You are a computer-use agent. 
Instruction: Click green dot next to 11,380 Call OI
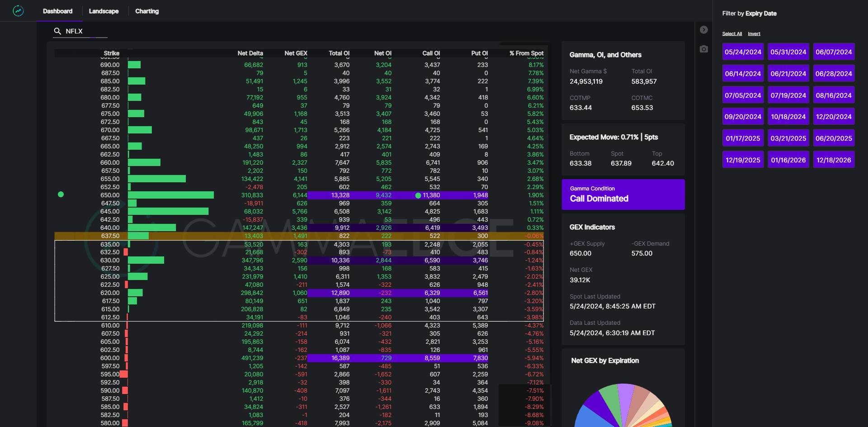[418, 195]
